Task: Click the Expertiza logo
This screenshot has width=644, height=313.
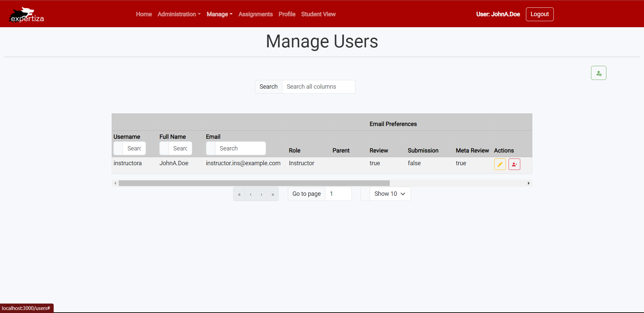Action: [x=26, y=15]
